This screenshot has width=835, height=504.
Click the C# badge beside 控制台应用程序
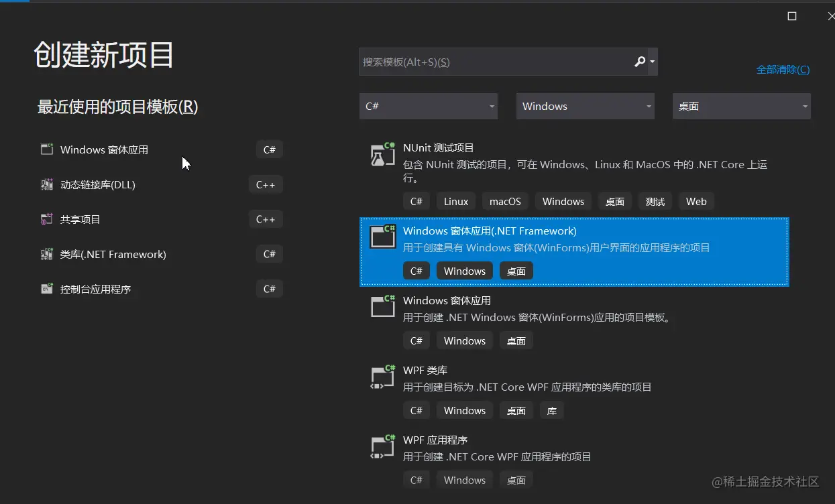(270, 289)
